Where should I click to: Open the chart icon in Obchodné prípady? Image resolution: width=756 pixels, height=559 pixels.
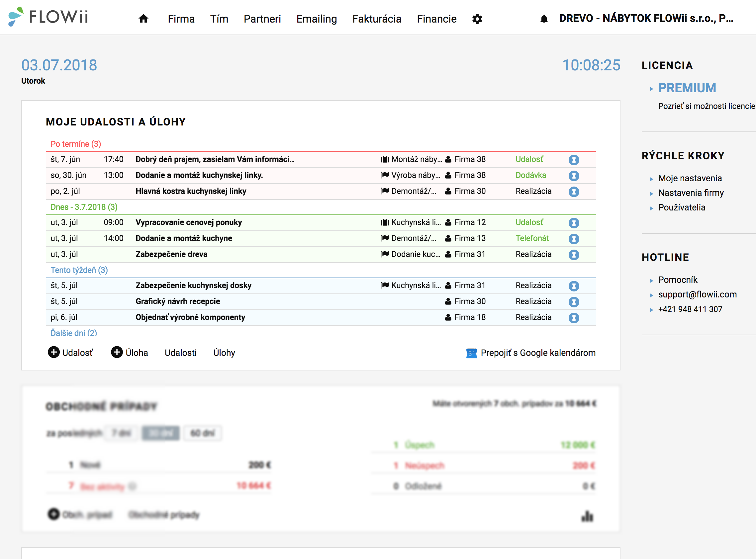pyautogui.click(x=587, y=516)
